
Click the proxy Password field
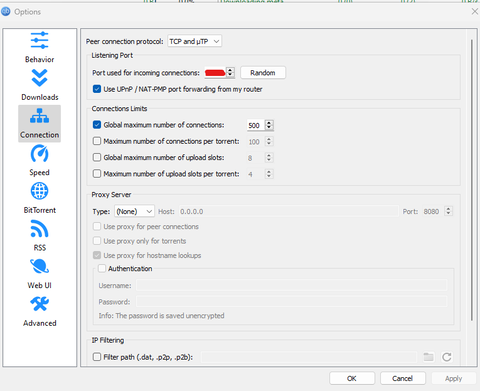(x=292, y=302)
